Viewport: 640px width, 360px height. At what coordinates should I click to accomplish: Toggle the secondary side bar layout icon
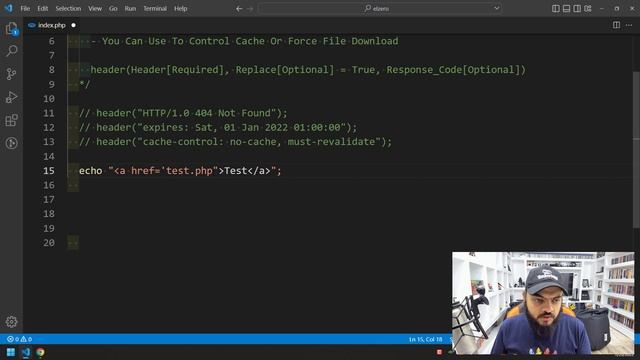[x=577, y=9]
